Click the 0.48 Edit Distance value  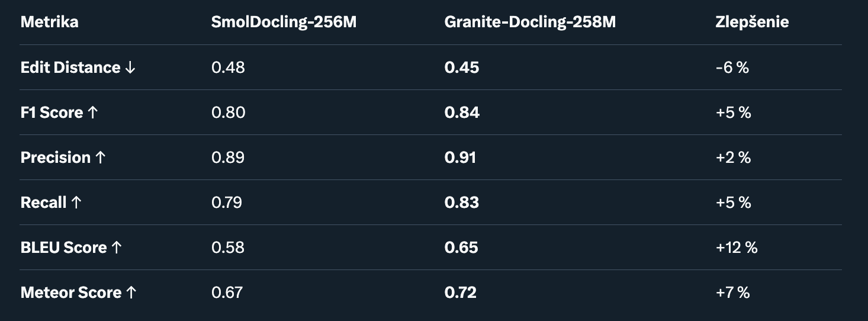[x=228, y=68]
